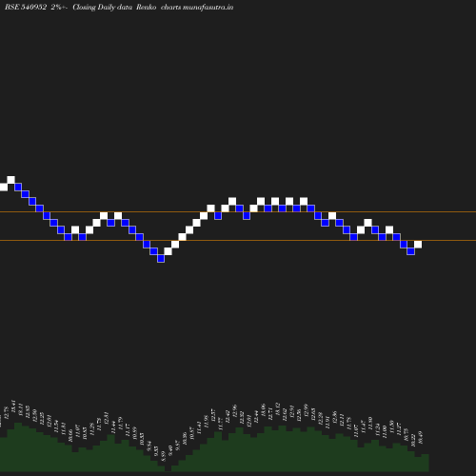The height and width of the screenshot is (476, 476).
Task: Click the chart title text "BSE 540952"
Action: [26, 7]
